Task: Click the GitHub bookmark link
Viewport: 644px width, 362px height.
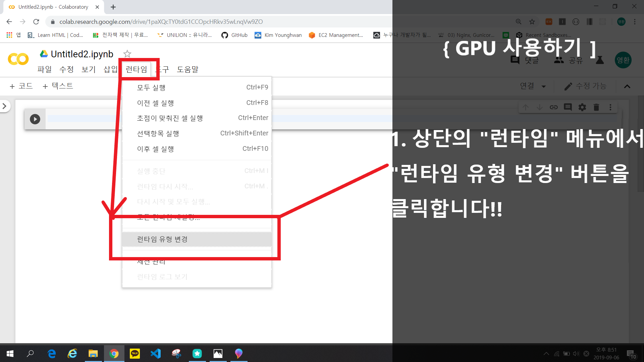Action: (234, 35)
